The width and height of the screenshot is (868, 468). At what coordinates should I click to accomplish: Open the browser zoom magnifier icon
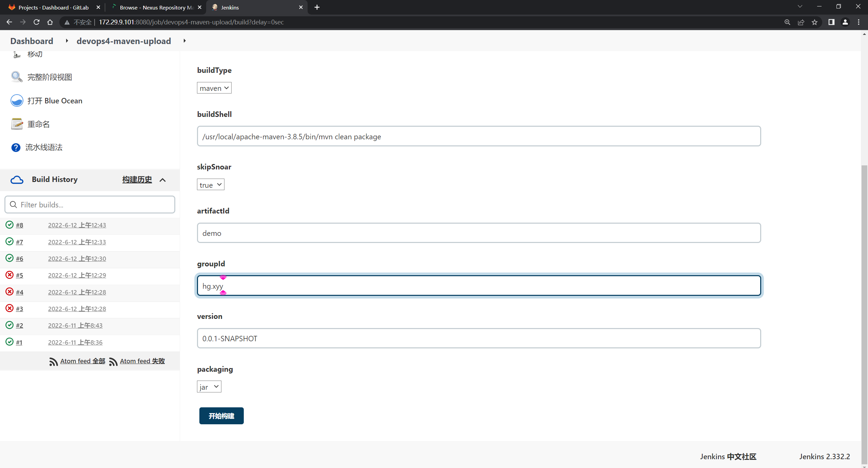(787, 22)
